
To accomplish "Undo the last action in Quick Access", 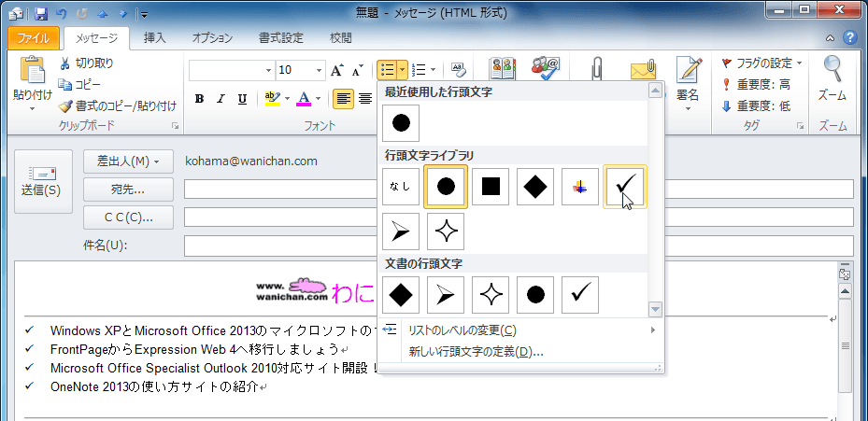I will (61, 13).
